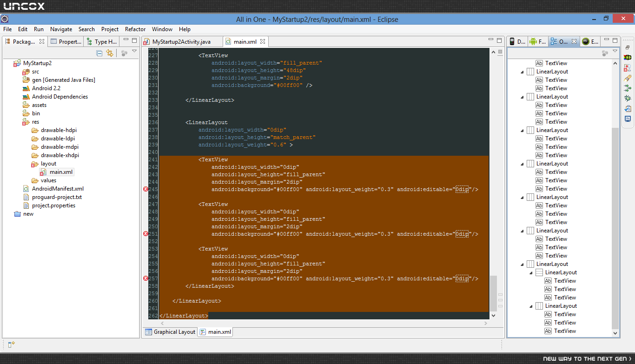Open the Team Synchronizing icon in right bar
635x364 pixels.
[x=628, y=88]
